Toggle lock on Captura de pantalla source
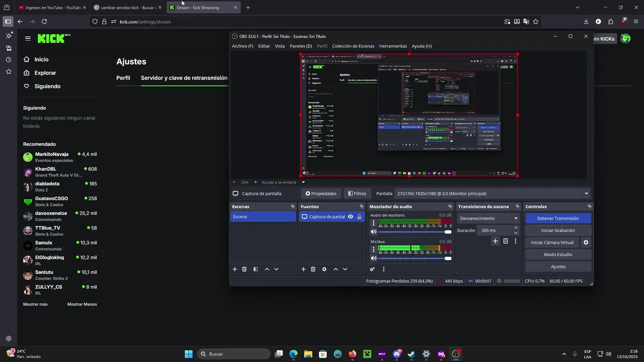 pyautogui.click(x=359, y=217)
